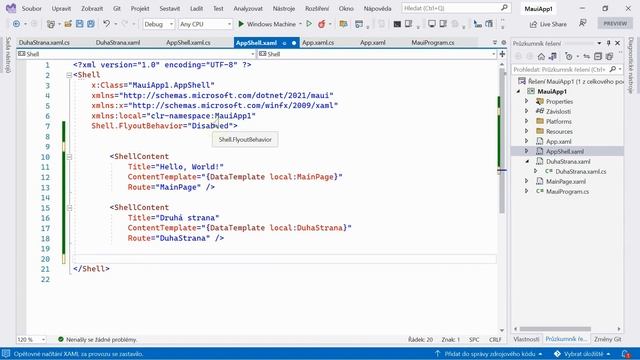Click Start Without Debugging outline play icon
Image resolution: width=640 pixels, height=360 pixels.
coord(309,24)
